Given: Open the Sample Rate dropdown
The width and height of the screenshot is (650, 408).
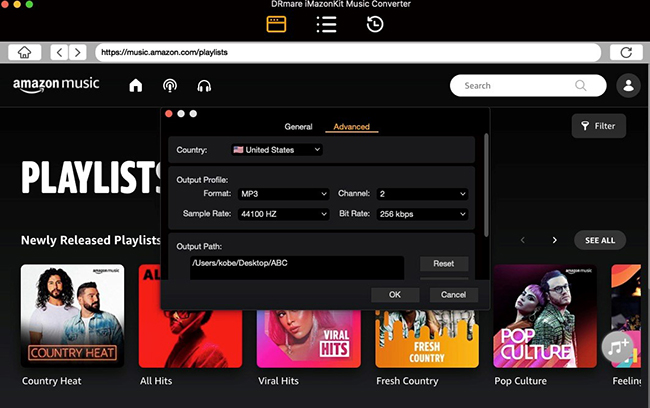Looking at the screenshot, I should pos(284,214).
